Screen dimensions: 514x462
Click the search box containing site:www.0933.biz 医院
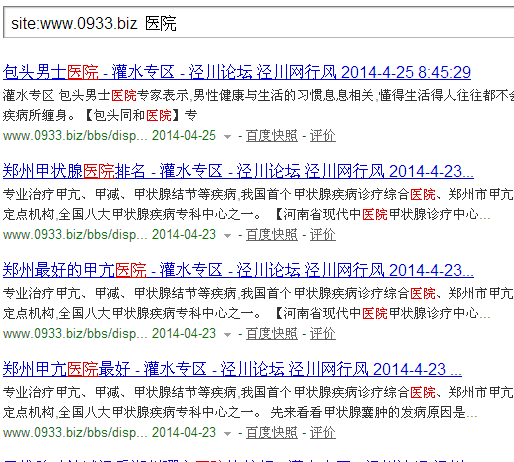coord(258,22)
